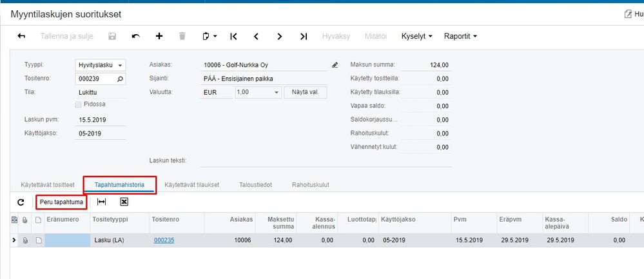
Task: Sort by Käyttöjakso column header
Action: pyautogui.click(x=414, y=223)
